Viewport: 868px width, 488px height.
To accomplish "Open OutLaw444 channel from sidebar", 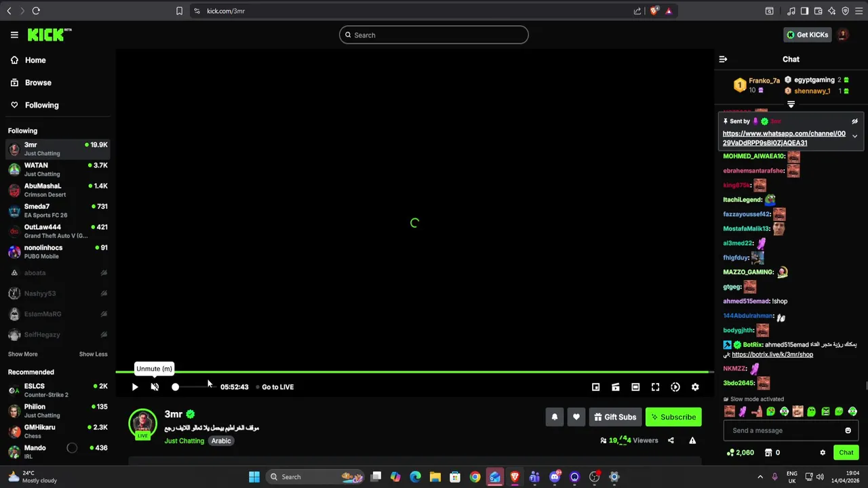I will click(x=58, y=231).
